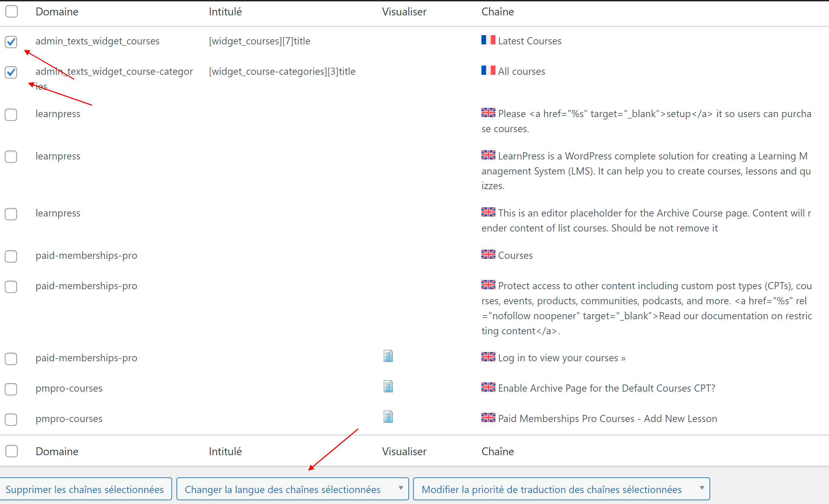Click the 'Protect access to other content' string
Viewport: 829px width, 504px height.
click(647, 308)
